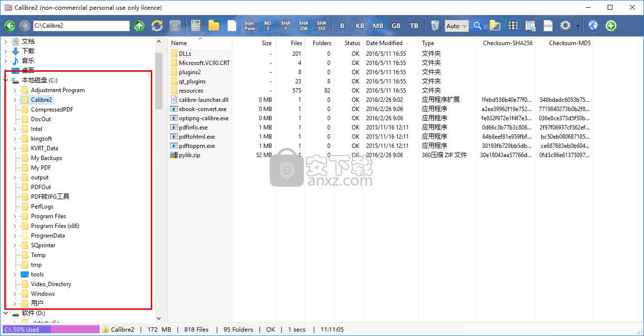Toggle SHA1 checksum calculation
The image size is (644, 336).
point(286,26)
